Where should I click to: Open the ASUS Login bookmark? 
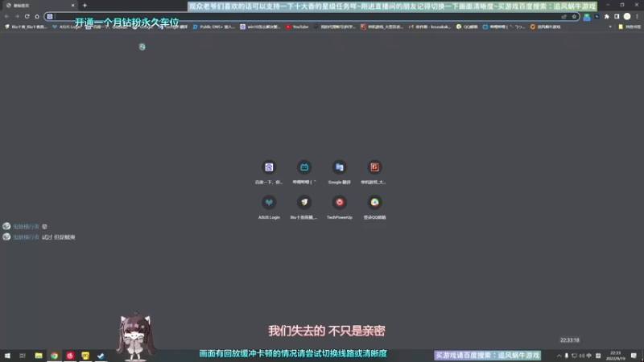tap(67, 27)
